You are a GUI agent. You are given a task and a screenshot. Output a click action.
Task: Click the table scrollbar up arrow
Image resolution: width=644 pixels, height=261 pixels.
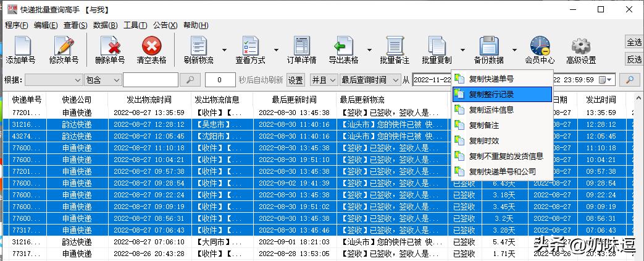coord(638,99)
